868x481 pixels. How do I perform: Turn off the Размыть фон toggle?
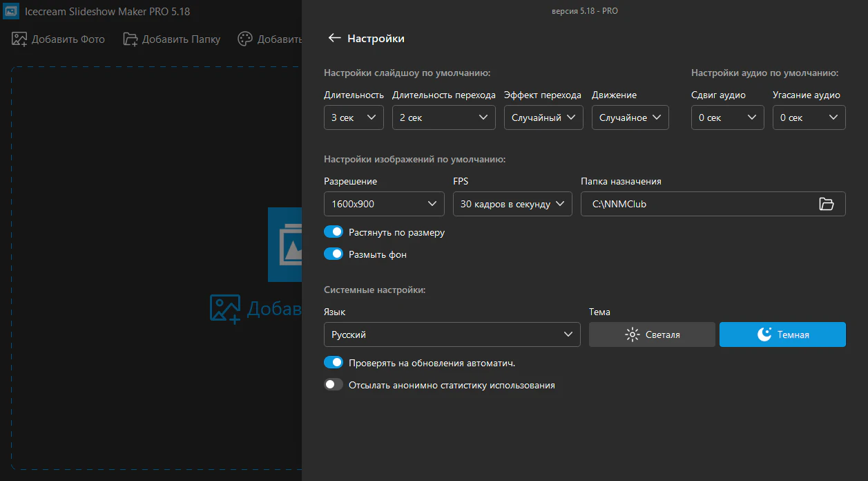(334, 254)
